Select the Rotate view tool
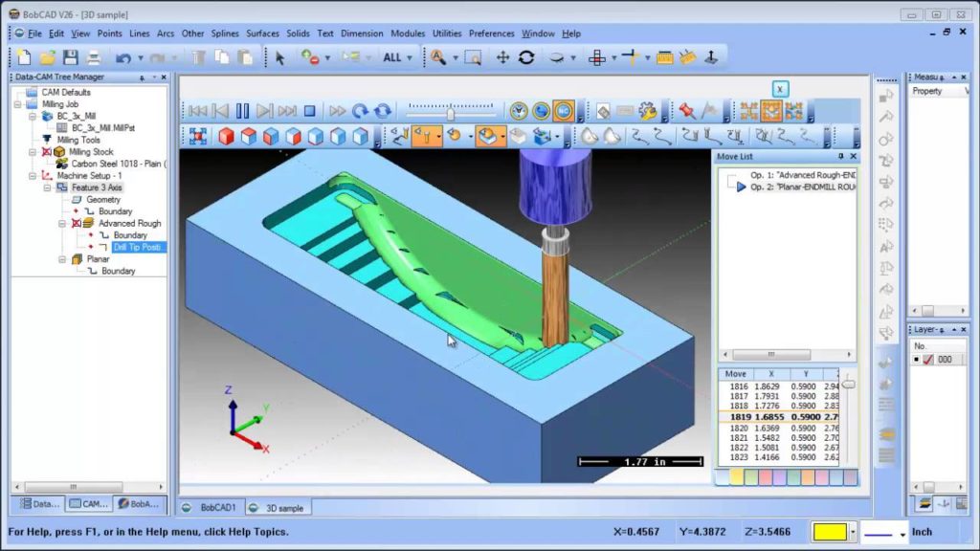 click(526, 57)
